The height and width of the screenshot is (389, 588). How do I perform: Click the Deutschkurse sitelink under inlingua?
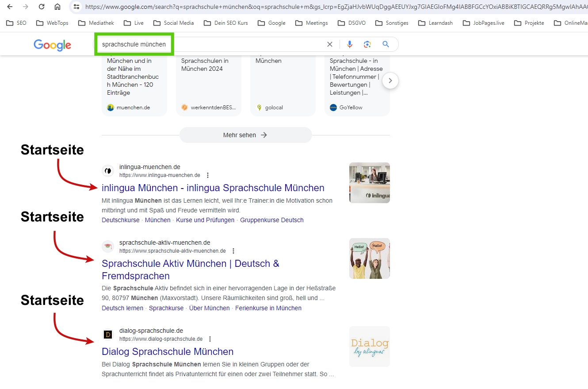point(120,220)
